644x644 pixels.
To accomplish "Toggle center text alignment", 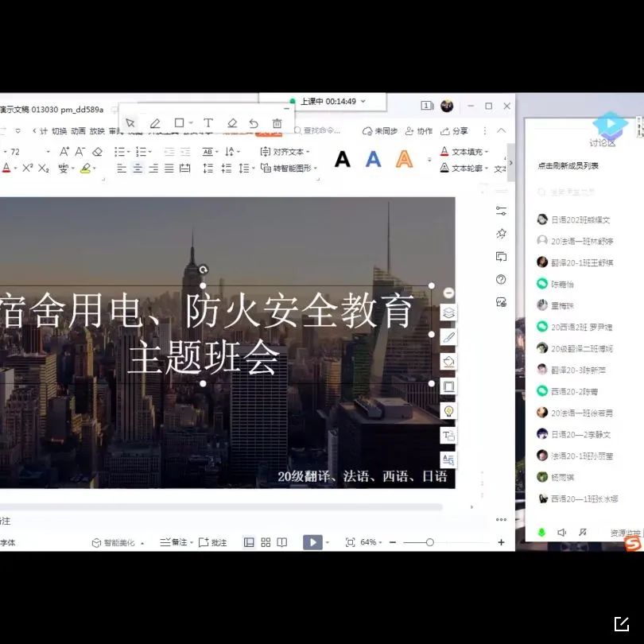I will (x=138, y=169).
